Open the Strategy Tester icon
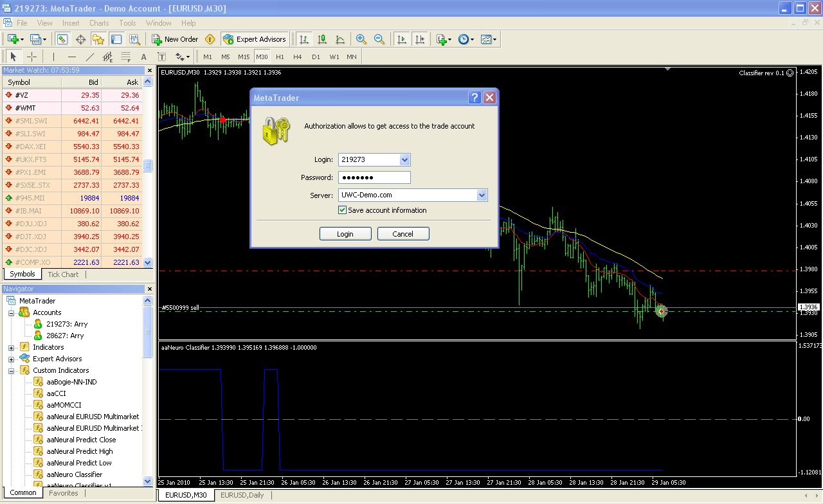The height and width of the screenshot is (504, 823). pos(134,39)
